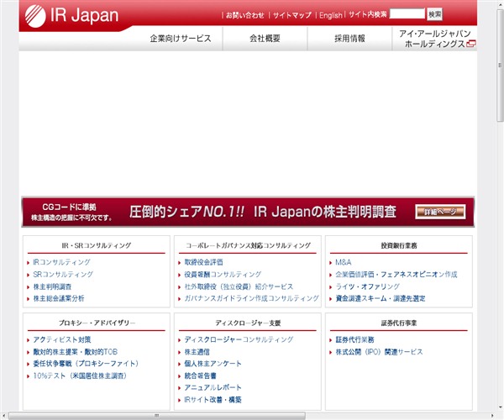Viewport: 504px width, 420px height.
Task: Open the 企業向けサービス menu
Action: tap(181, 39)
